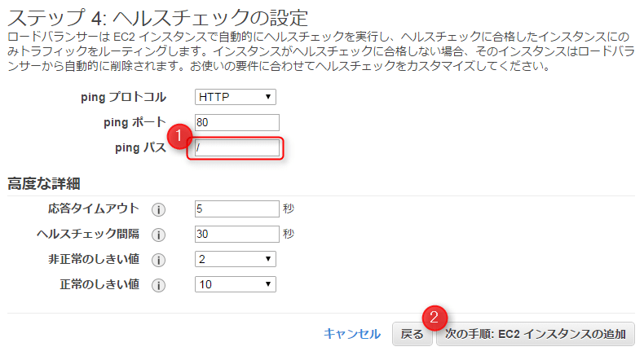Screen dimensions: 644x360
Task: Click 次の手順: EC2 インスタンスの追加 button
Action: coord(536,333)
